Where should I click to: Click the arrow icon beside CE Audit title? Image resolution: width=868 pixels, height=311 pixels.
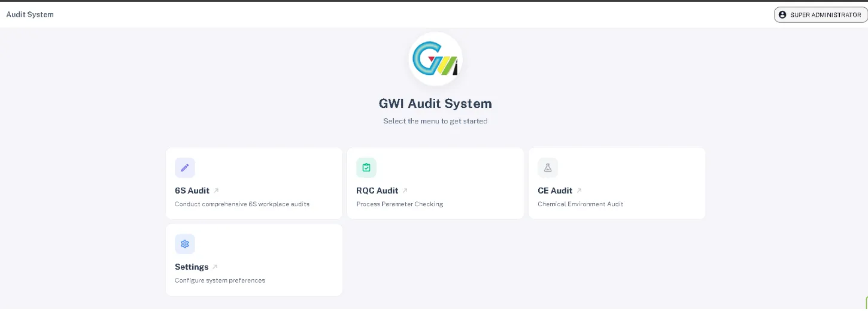click(579, 191)
